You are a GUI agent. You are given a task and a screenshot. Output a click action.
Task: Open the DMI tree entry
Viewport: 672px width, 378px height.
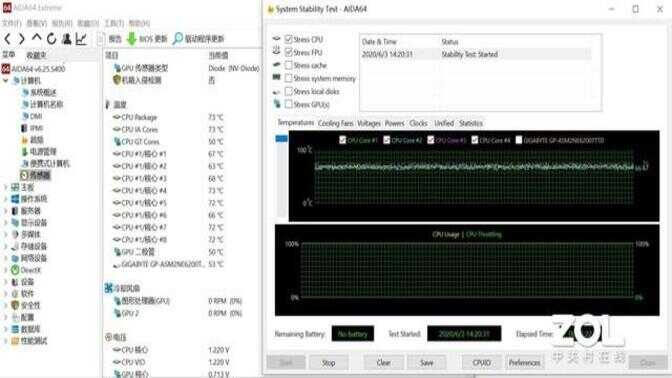(32, 116)
